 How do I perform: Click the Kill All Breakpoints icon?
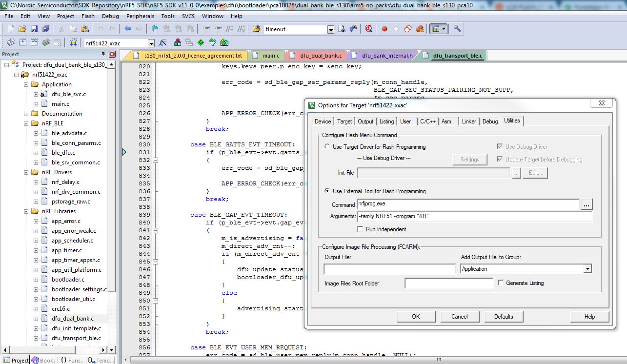click(x=419, y=29)
